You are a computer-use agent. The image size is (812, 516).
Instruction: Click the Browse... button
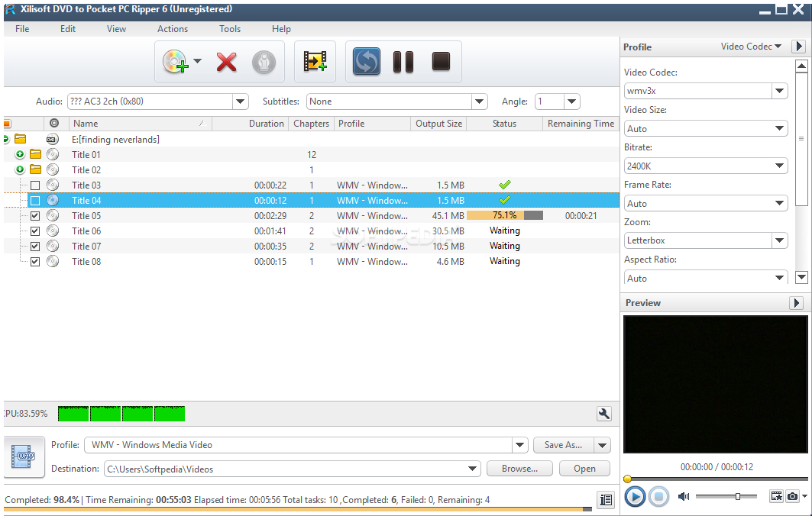519,469
